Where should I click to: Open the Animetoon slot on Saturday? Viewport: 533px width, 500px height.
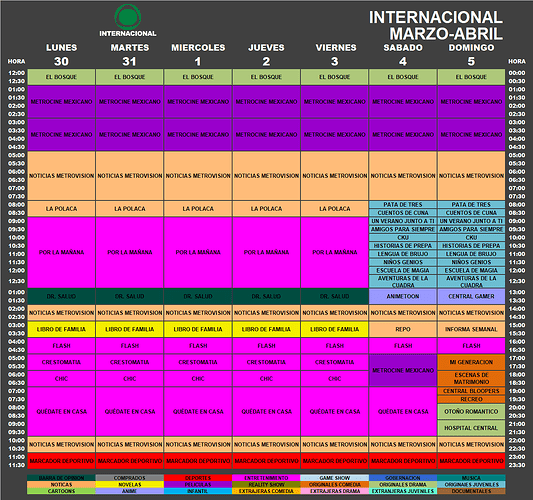[x=403, y=296]
